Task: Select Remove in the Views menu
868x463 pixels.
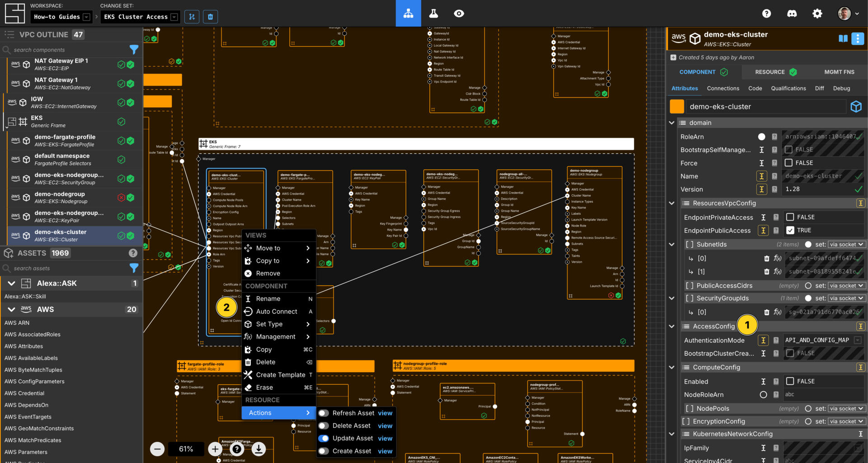Action: (x=278, y=274)
